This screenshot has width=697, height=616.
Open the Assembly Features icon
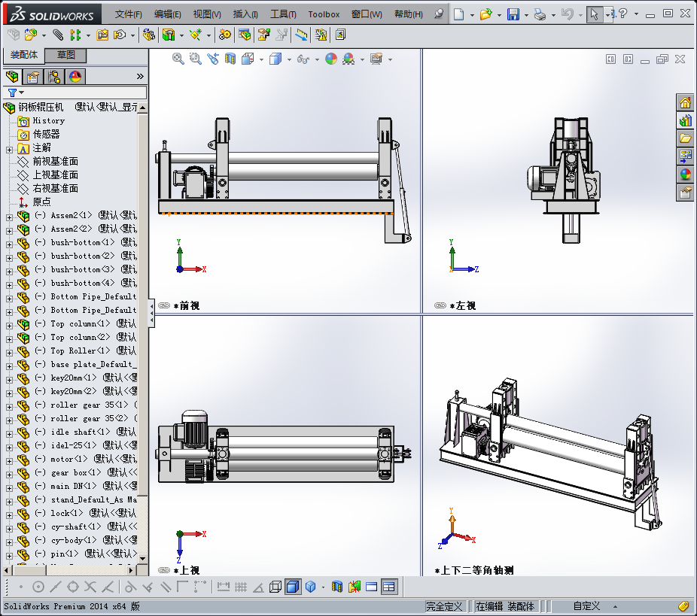tap(169, 34)
